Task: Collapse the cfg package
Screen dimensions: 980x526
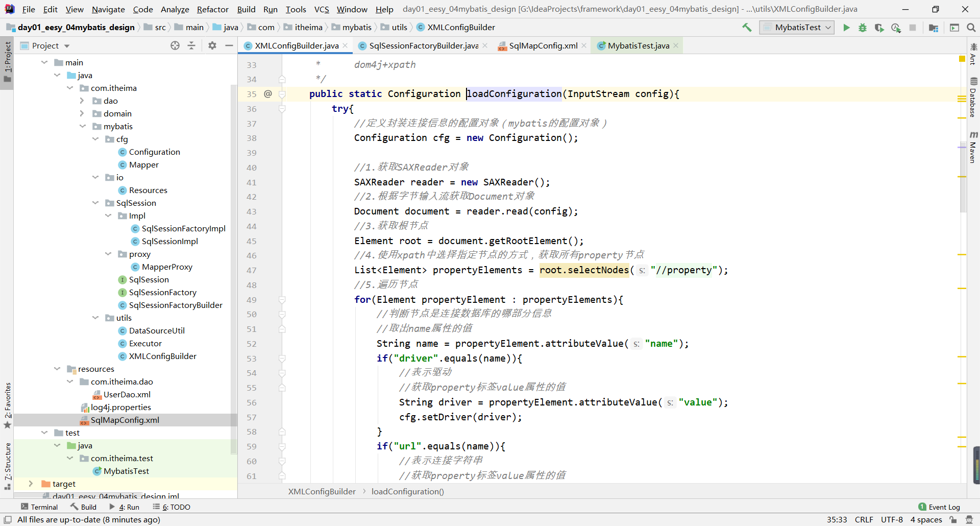Action: (x=95, y=139)
